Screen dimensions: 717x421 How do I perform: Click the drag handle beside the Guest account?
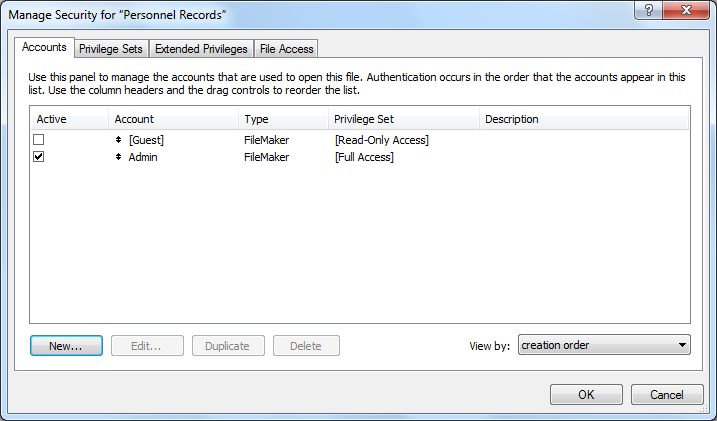(119, 140)
